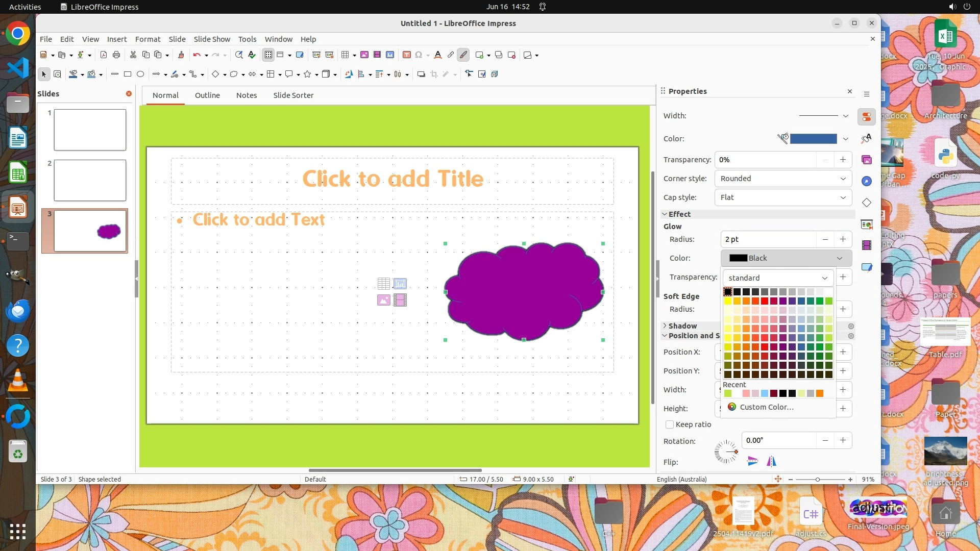Open sidebar Gallery deck icon
This screenshot has height=551, width=980.
pyautogui.click(x=867, y=160)
